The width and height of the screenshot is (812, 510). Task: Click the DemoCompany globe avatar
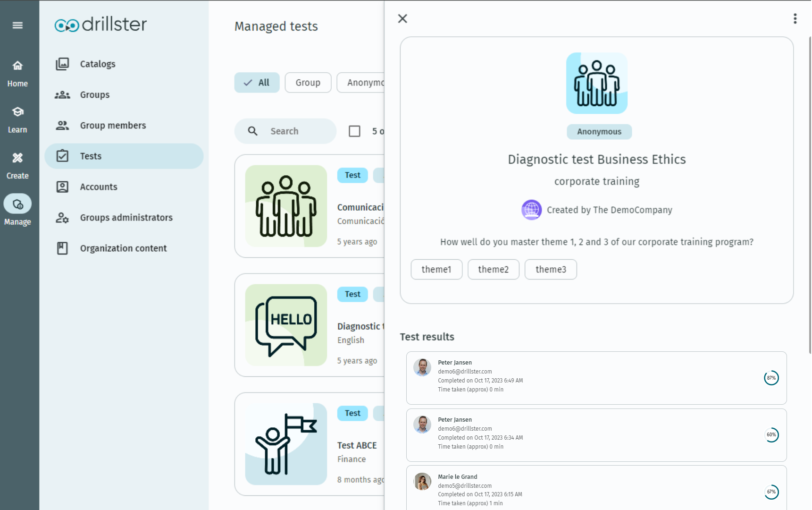[532, 210]
